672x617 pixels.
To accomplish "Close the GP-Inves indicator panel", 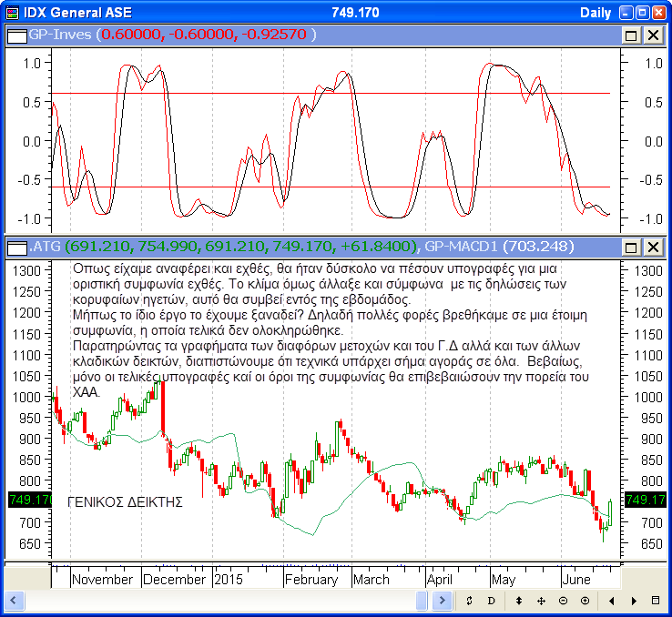I will pos(653,35).
